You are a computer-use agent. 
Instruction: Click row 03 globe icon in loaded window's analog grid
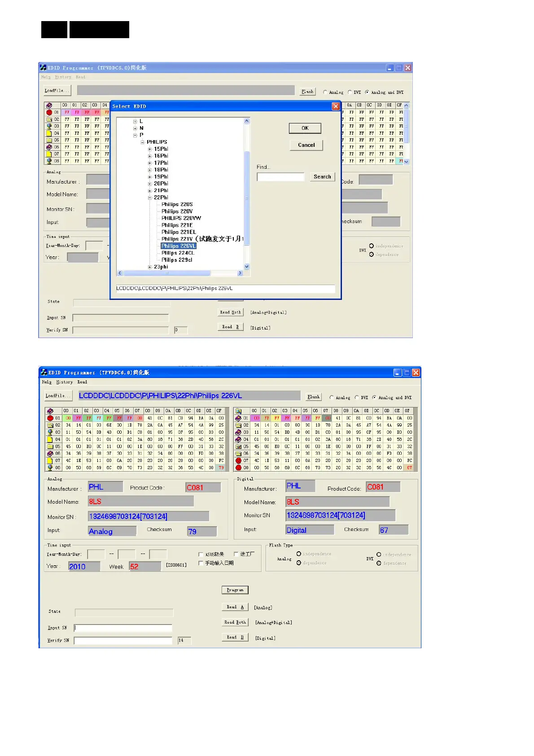coord(50,432)
